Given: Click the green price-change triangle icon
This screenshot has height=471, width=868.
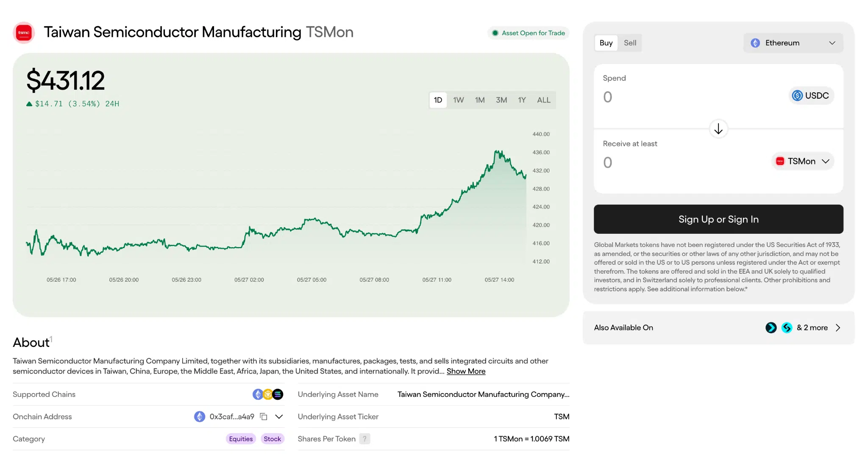Looking at the screenshot, I should point(29,104).
